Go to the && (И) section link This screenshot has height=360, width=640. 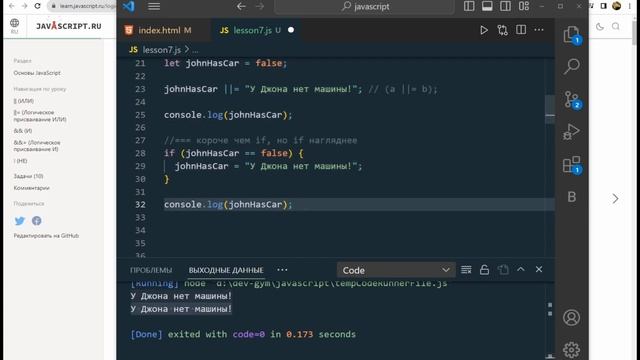(x=23, y=131)
